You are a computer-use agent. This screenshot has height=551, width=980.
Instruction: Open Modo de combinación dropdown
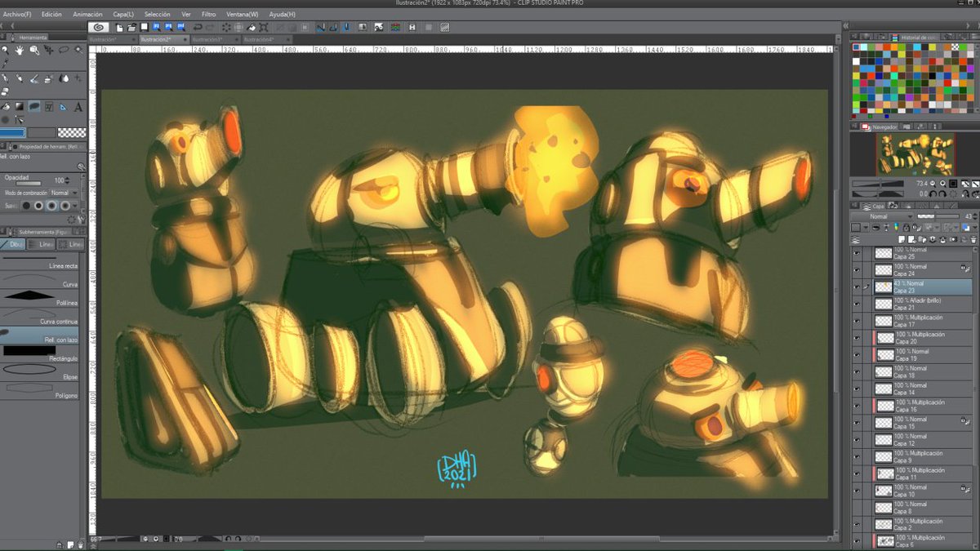[65, 193]
